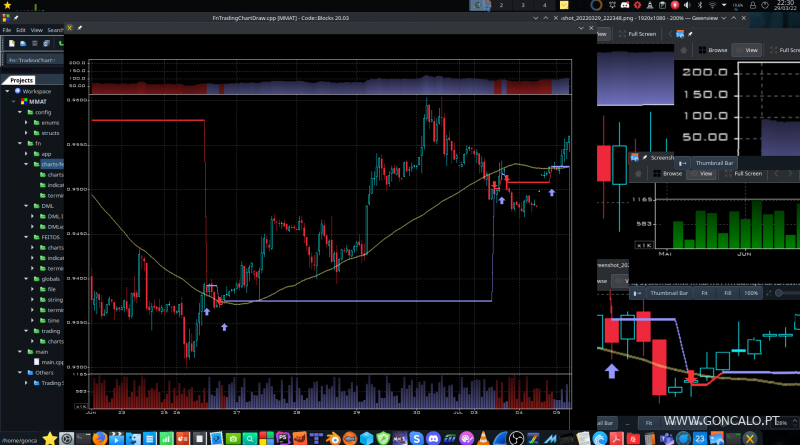Open the File menu in Code::Blocks

[7, 30]
